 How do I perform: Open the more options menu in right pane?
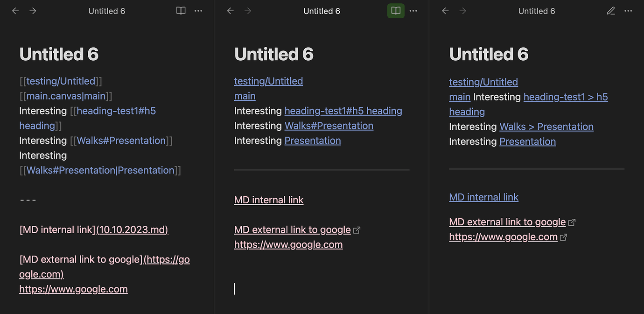click(x=628, y=11)
